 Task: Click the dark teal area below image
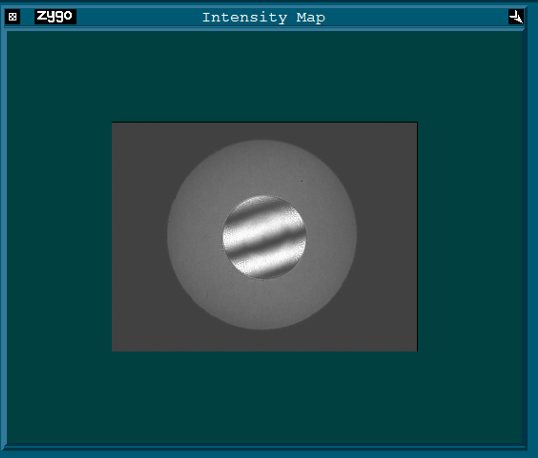(x=264, y=398)
